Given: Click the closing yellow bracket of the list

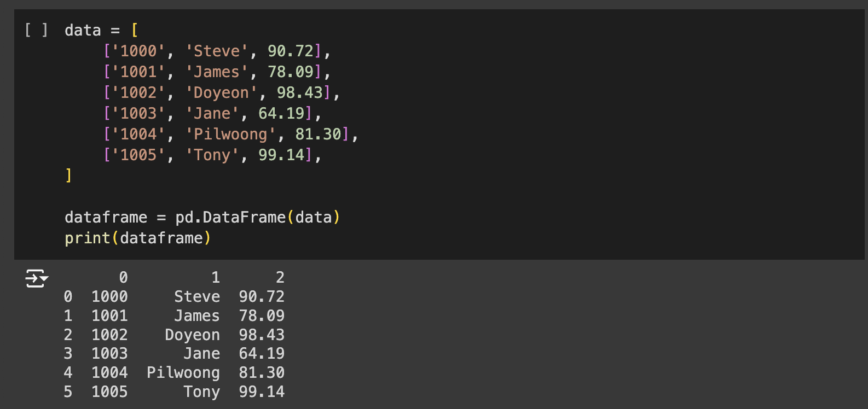Looking at the screenshot, I should pyautogui.click(x=68, y=176).
